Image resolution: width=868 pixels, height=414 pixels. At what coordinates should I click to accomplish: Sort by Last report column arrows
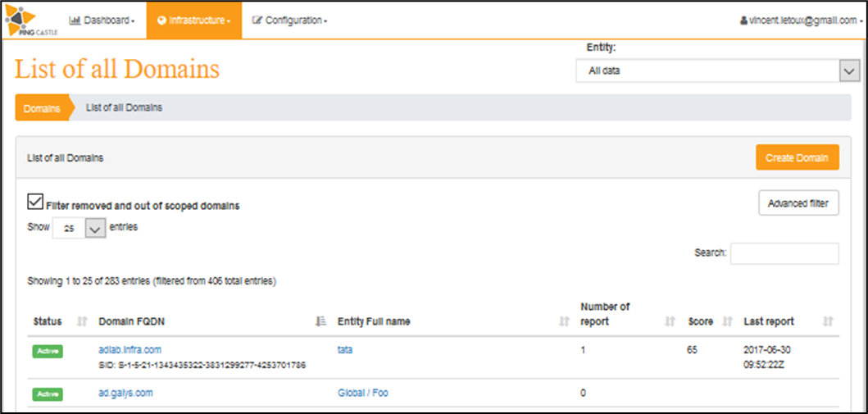pos(828,321)
